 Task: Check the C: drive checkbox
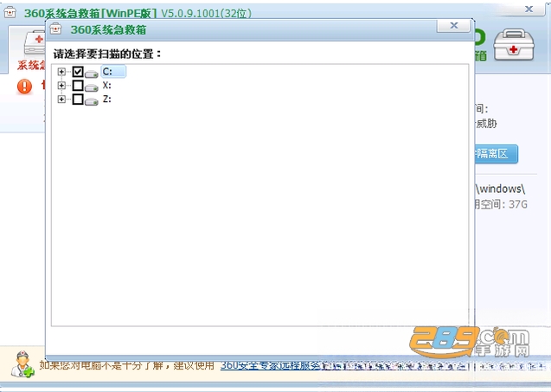78,72
